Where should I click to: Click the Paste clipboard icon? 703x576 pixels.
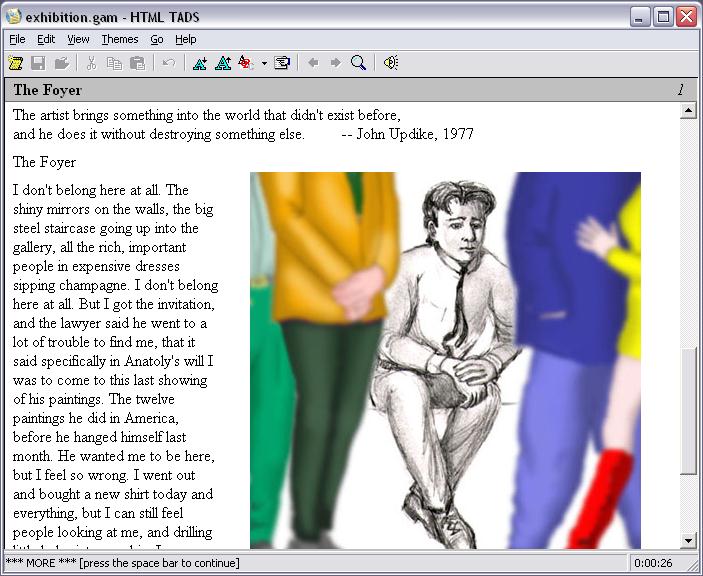click(138, 63)
